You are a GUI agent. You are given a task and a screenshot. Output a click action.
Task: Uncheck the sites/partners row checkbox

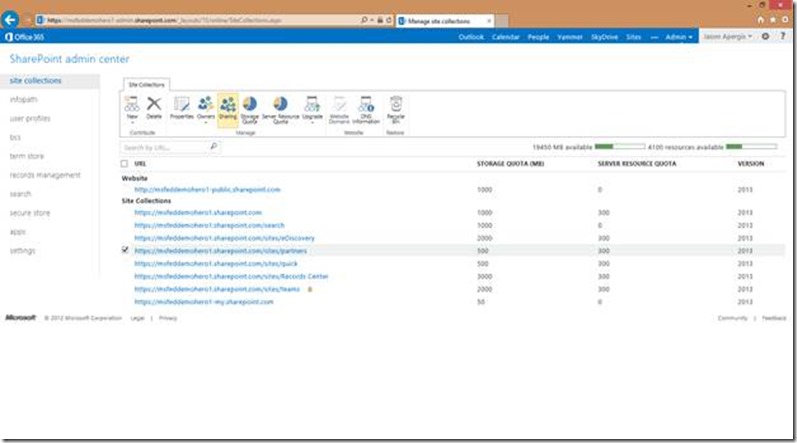coord(125,249)
